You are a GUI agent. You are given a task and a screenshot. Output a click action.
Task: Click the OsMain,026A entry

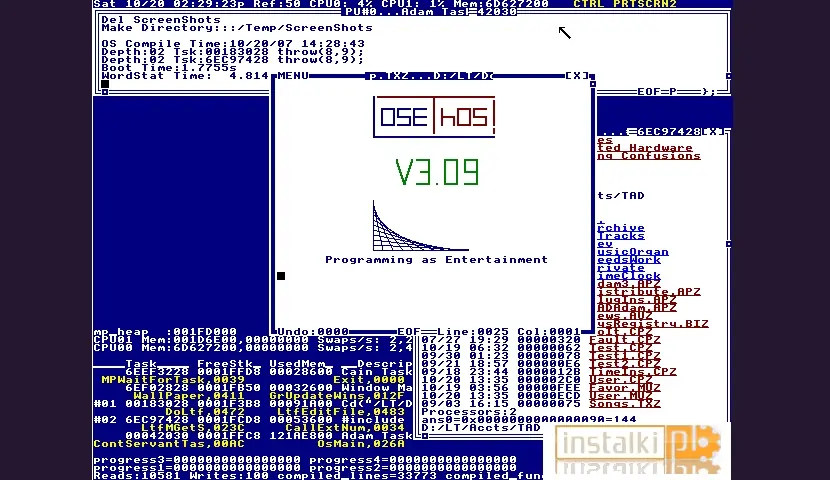361,443
